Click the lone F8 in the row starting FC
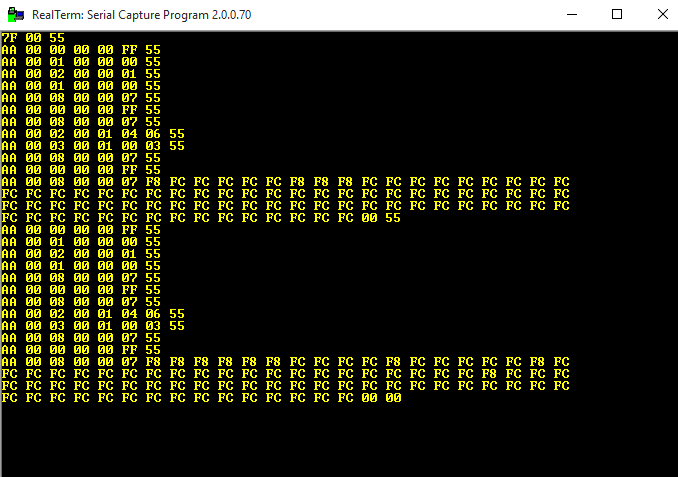 [x=489, y=374]
